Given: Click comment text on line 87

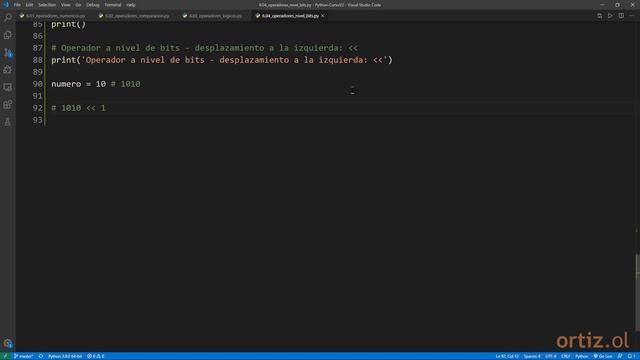Looking at the screenshot, I should [x=204, y=48].
